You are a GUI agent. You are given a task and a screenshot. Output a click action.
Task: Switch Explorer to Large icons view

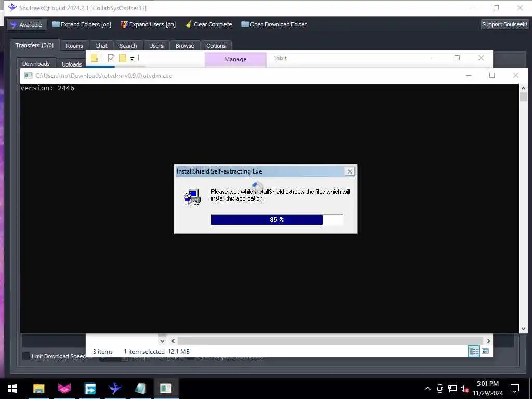(x=485, y=351)
